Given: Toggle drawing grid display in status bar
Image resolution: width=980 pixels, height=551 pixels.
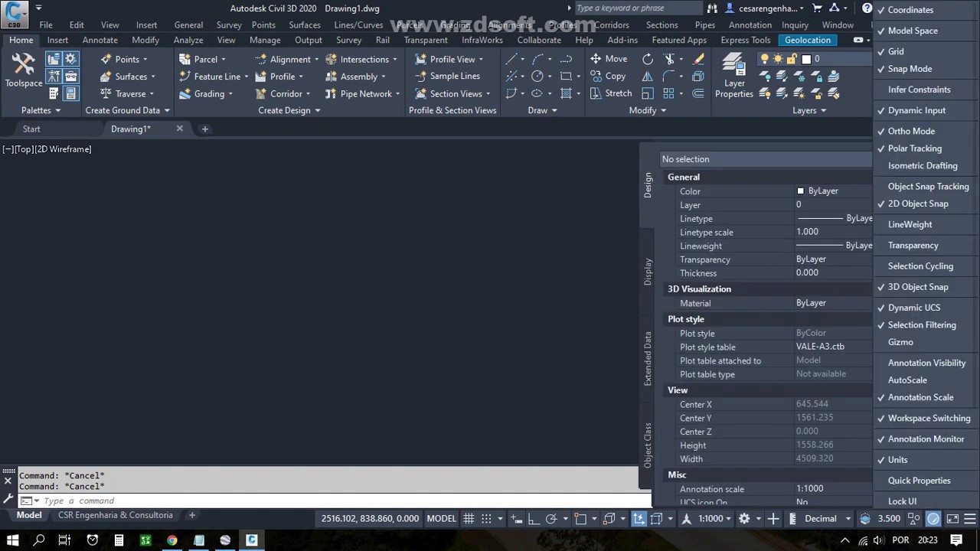Looking at the screenshot, I should coord(469,518).
